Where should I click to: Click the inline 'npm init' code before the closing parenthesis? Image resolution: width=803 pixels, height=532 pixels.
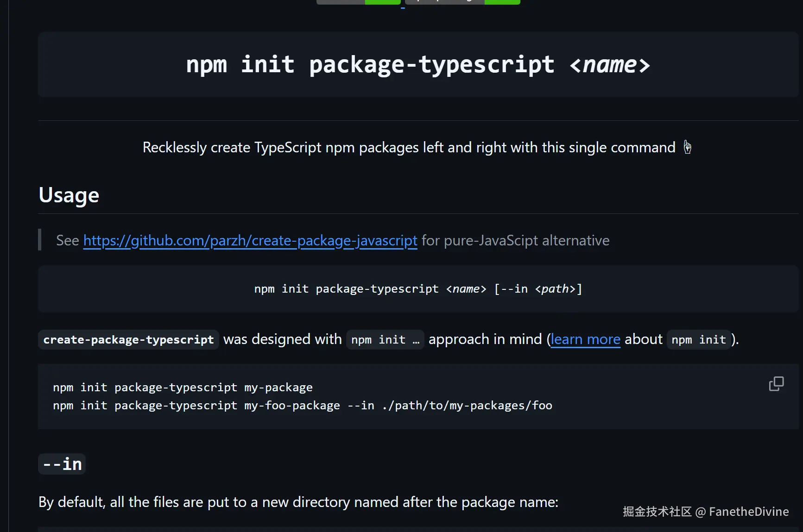pyautogui.click(x=699, y=339)
